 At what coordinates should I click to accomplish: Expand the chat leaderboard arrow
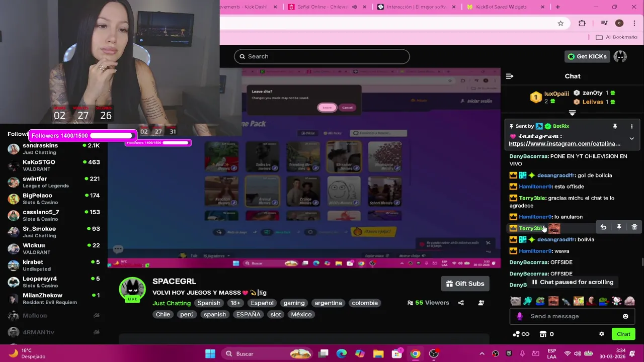click(572, 113)
